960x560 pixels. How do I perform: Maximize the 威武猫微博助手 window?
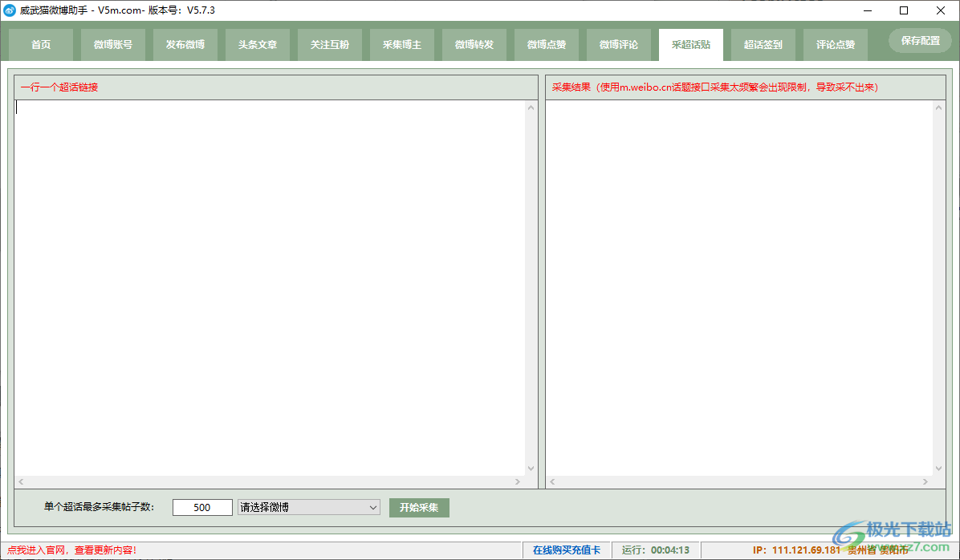904,10
